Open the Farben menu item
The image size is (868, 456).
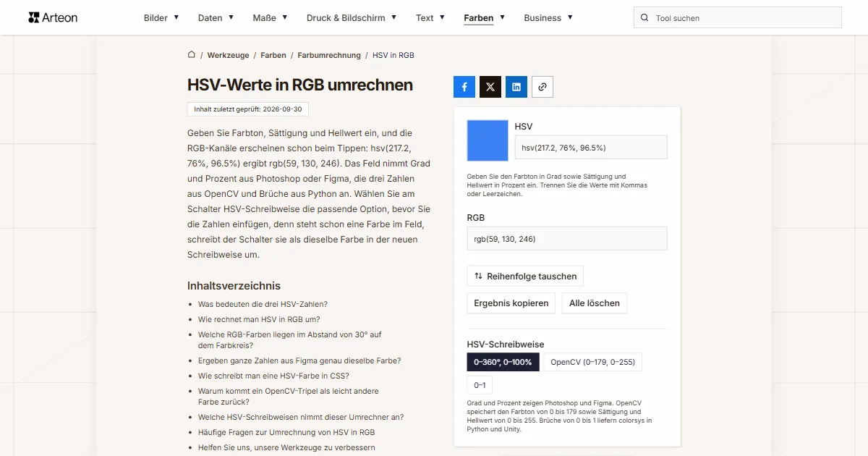pos(484,17)
